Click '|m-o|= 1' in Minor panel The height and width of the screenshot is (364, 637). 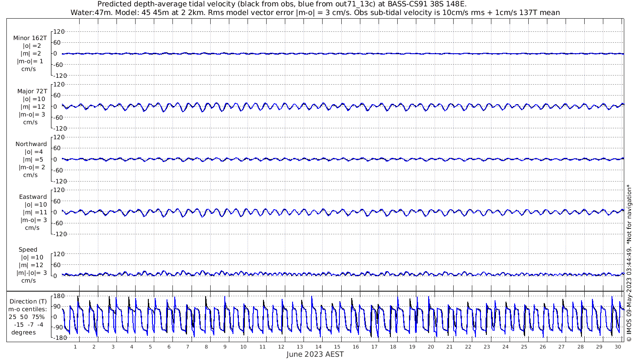click(x=30, y=61)
